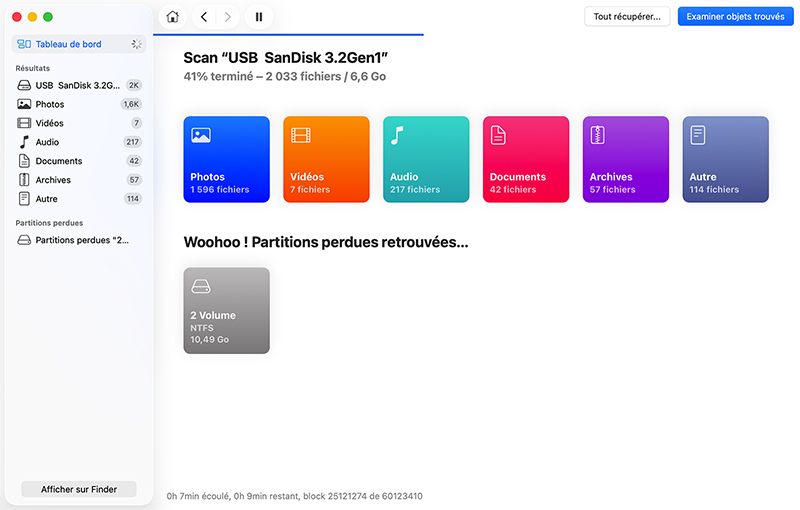Click the loading spinner in Tableau de bord
The width and height of the screenshot is (800, 510).
136,44
